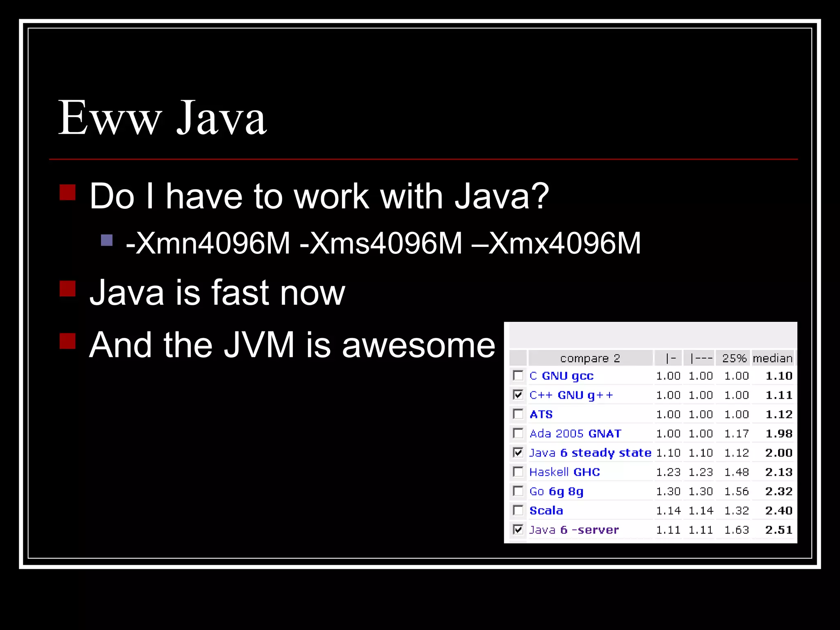Select the median value 2.13 for Haskell

(779, 472)
